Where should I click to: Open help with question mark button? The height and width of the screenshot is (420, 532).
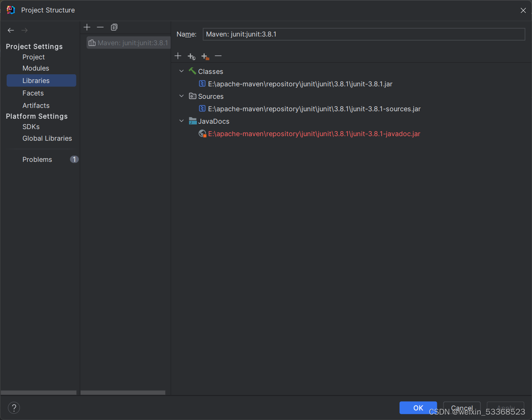point(14,408)
